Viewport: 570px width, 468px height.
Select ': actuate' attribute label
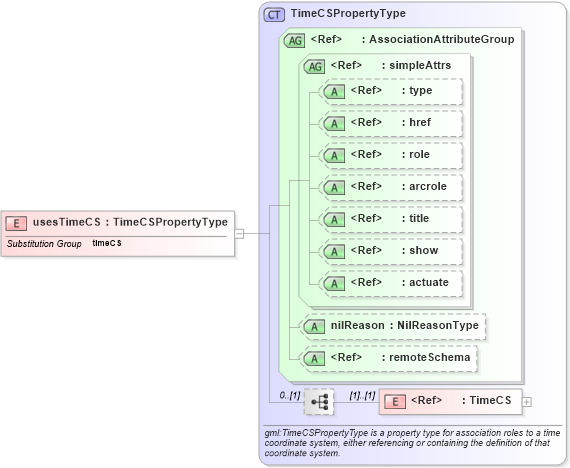point(425,282)
